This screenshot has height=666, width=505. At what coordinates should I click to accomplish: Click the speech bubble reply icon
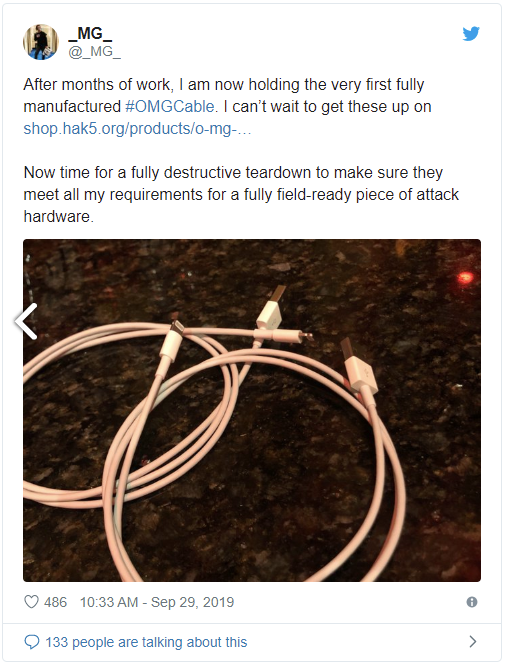coord(32,642)
